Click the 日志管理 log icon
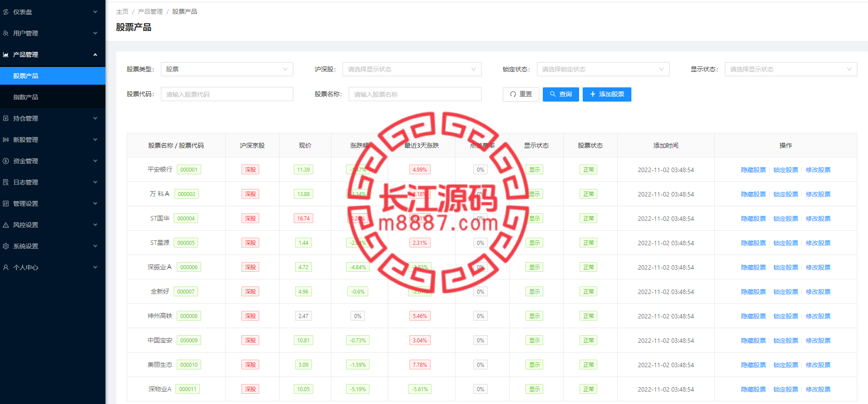This screenshot has width=868, height=404. coord(6,182)
